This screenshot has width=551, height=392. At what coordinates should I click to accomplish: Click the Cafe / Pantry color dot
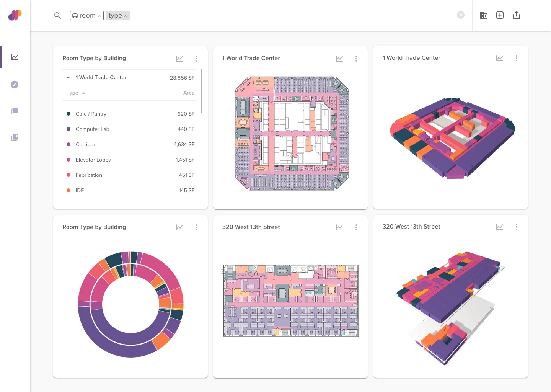[68, 114]
